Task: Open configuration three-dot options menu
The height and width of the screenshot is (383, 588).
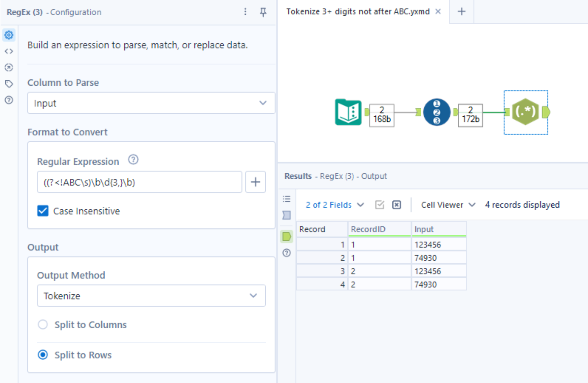Action: click(x=245, y=12)
